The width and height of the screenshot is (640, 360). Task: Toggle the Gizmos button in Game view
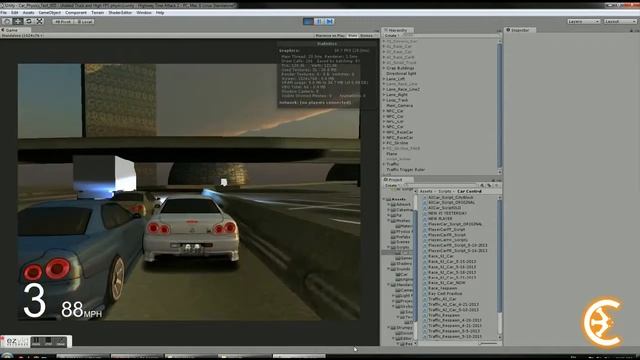click(x=367, y=36)
